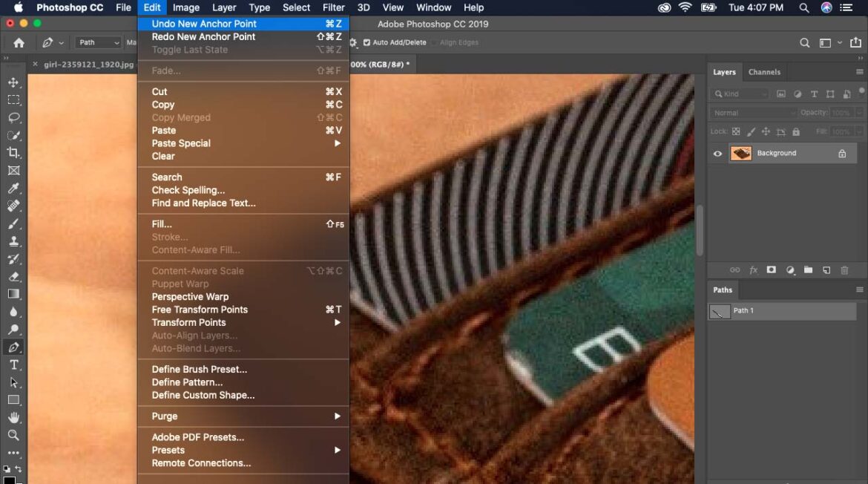Create a new layer icon
868x484 pixels.
point(826,270)
